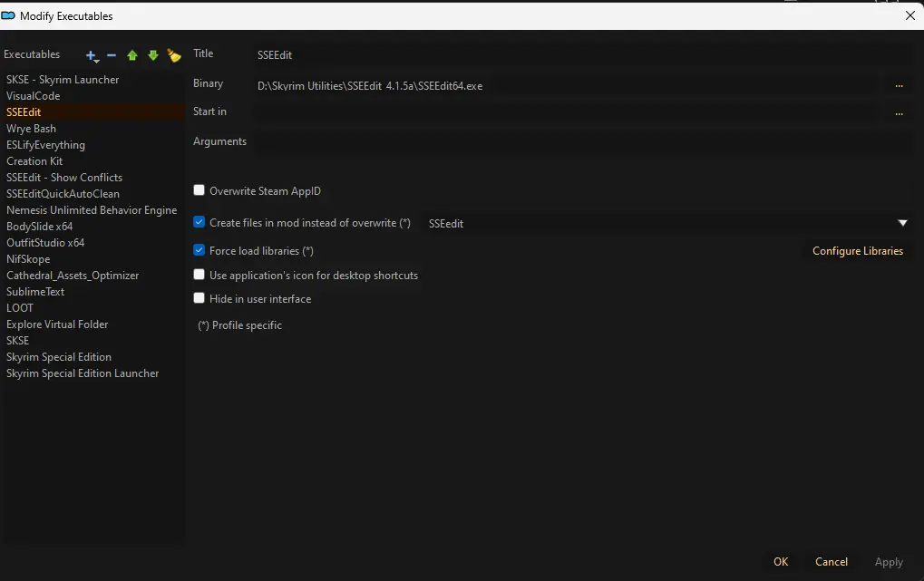Screen dimensions: 924x581
Task: Select Skyrim Special Edition Launcher entry
Action: tap(92, 373)
